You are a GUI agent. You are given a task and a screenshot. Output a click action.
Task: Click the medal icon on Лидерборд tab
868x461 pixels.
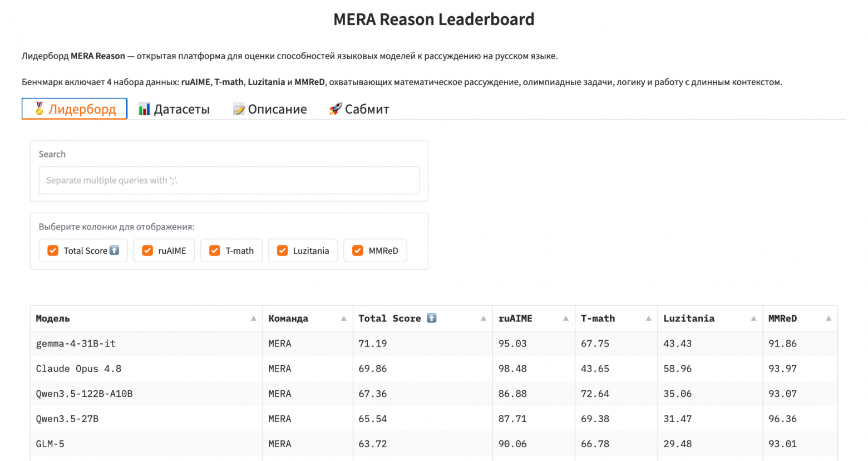[x=39, y=109]
